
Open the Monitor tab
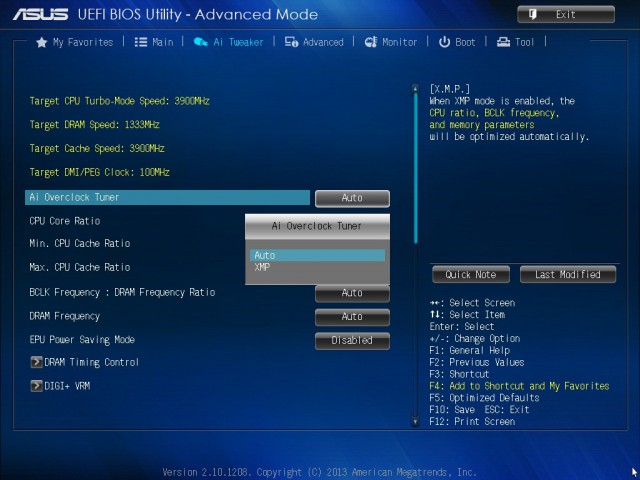(391, 42)
